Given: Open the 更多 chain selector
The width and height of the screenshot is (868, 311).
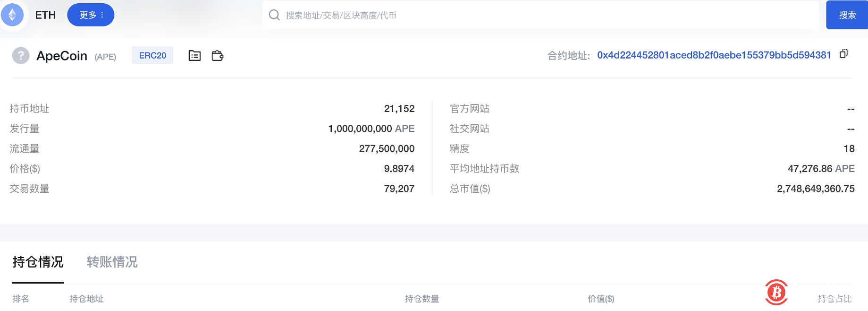Looking at the screenshot, I should [x=91, y=15].
